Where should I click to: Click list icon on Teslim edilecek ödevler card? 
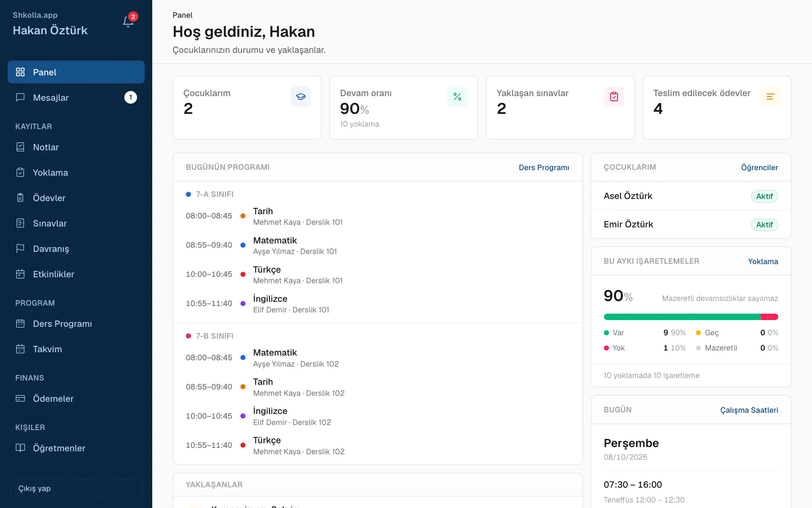(771, 97)
